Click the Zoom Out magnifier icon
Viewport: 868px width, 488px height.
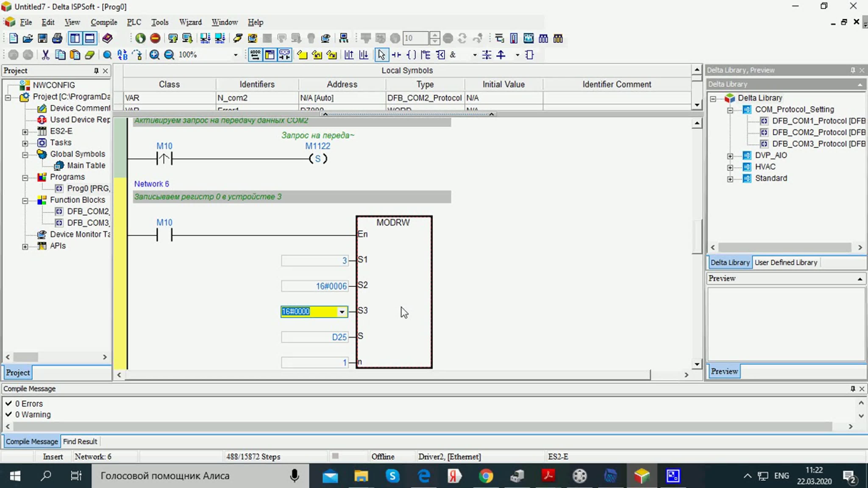[x=169, y=55]
